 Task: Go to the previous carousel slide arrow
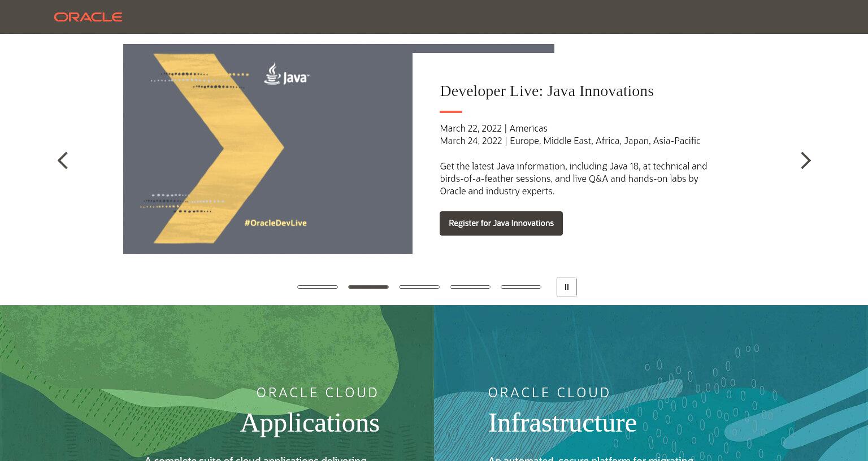point(63,160)
